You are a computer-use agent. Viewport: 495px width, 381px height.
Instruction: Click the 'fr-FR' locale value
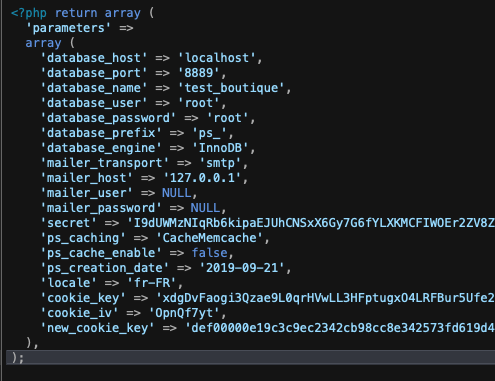(x=152, y=283)
